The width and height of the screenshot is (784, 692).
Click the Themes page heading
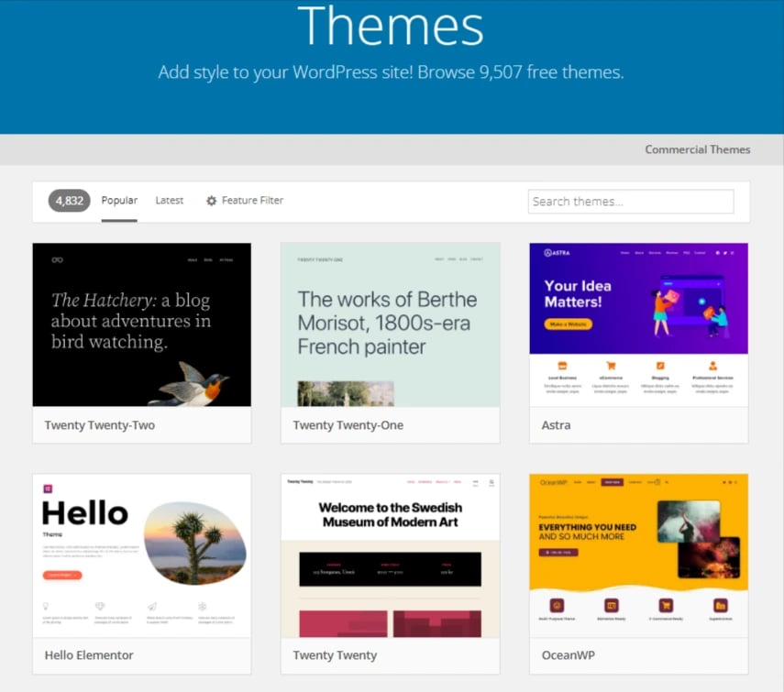(x=391, y=26)
